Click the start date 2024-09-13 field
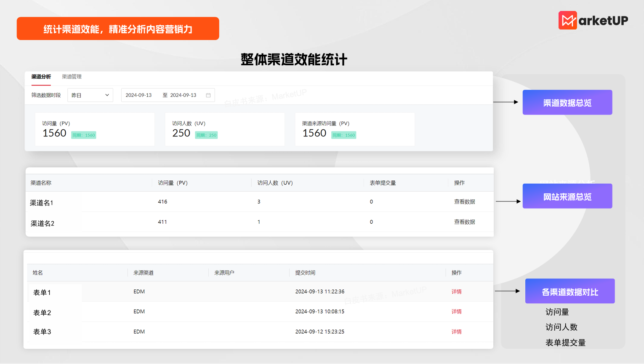This screenshot has width=644, height=364. coord(139,95)
